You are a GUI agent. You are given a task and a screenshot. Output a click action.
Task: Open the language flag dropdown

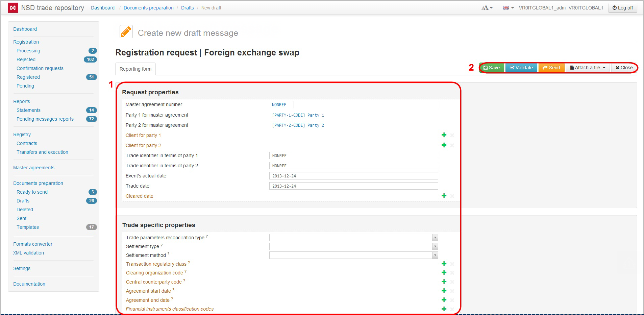(x=508, y=8)
